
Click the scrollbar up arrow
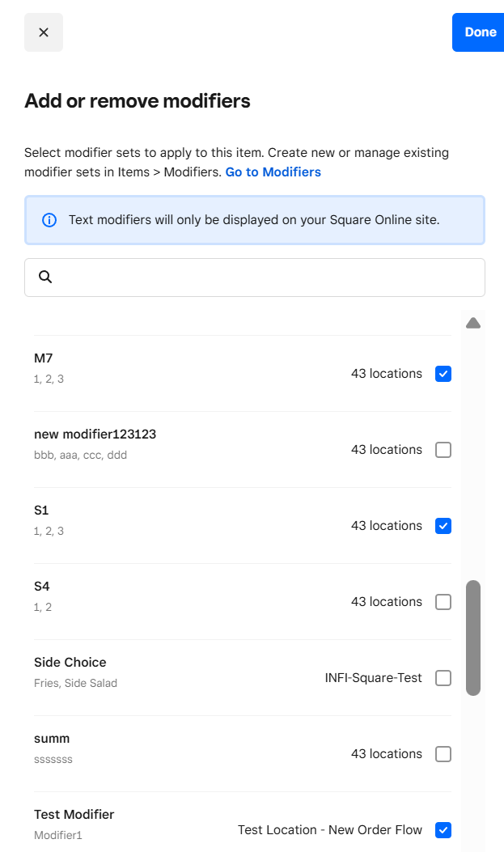(x=473, y=324)
